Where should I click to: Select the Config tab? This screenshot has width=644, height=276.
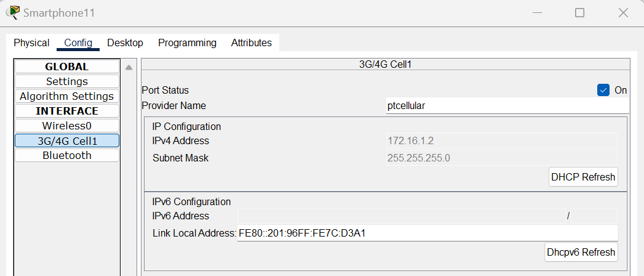click(78, 43)
